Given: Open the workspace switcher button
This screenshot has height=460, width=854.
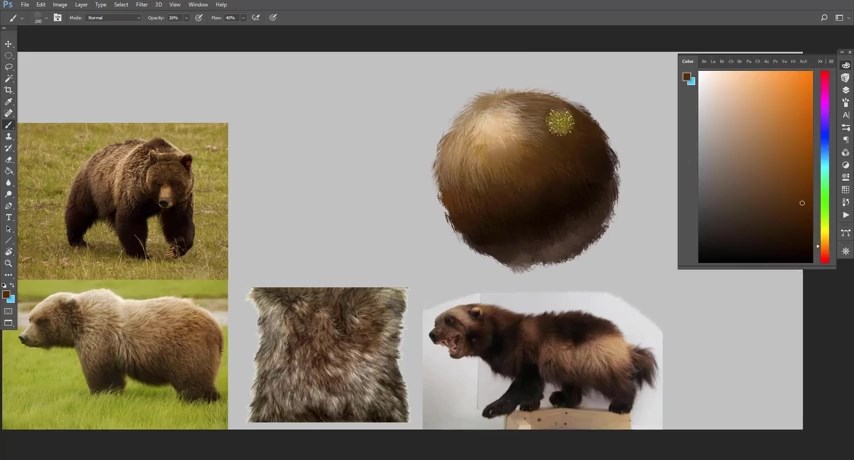Looking at the screenshot, I should tap(838, 17).
